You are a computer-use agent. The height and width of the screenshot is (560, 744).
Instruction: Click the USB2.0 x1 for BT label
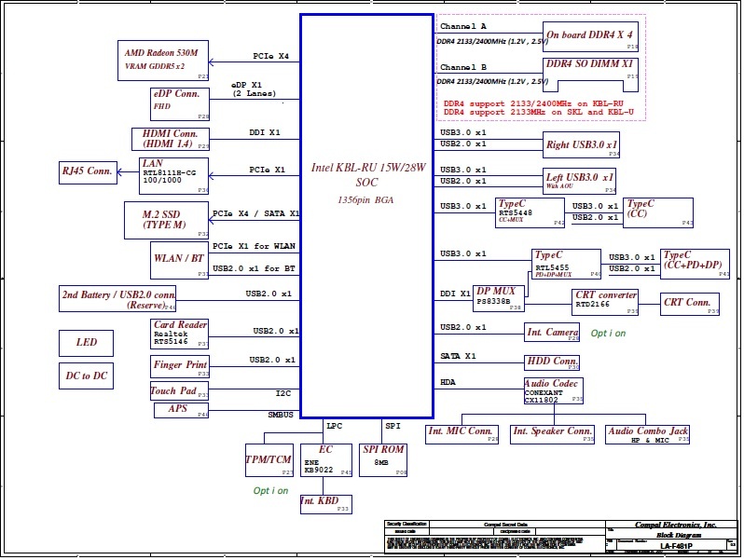tap(254, 268)
